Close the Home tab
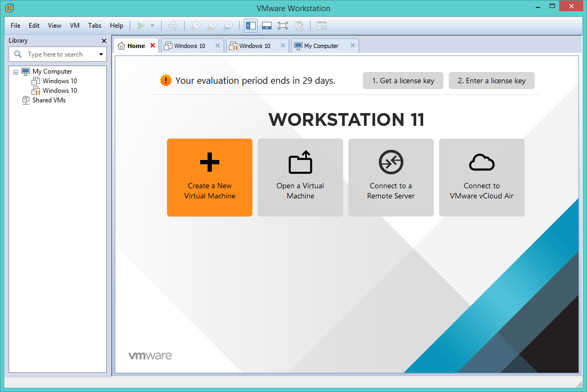 [x=153, y=45]
